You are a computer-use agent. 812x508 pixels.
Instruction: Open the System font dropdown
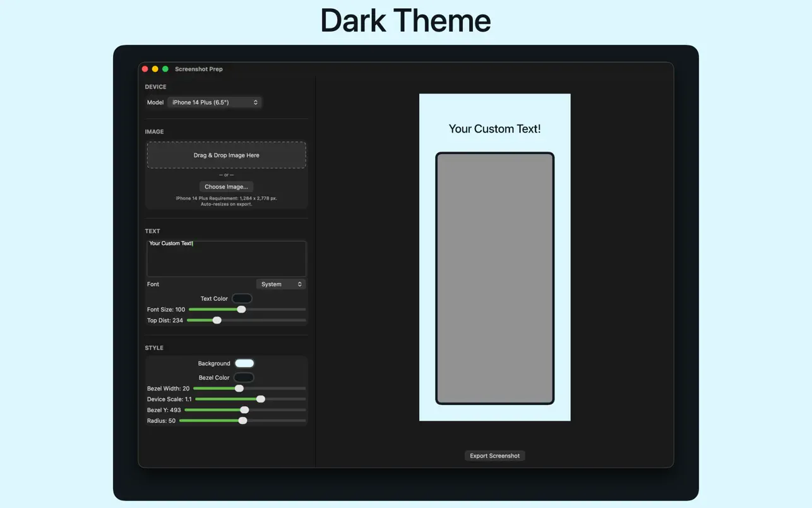click(281, 284)
